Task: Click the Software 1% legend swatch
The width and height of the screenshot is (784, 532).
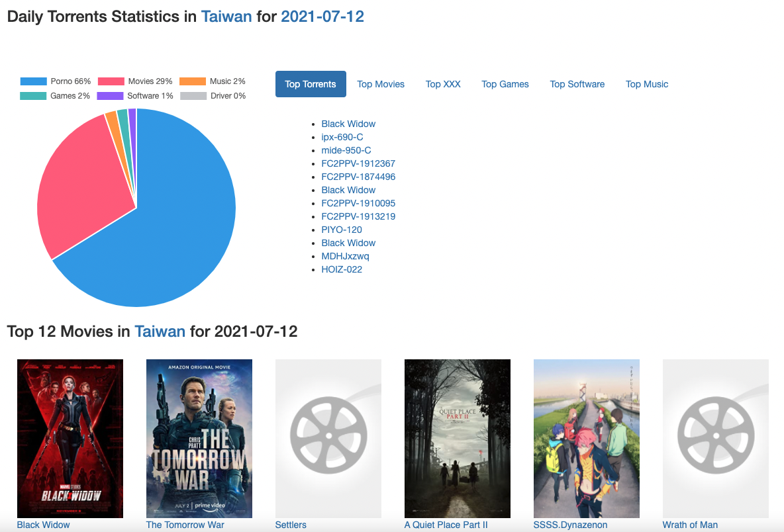Action: pos(110,96)
